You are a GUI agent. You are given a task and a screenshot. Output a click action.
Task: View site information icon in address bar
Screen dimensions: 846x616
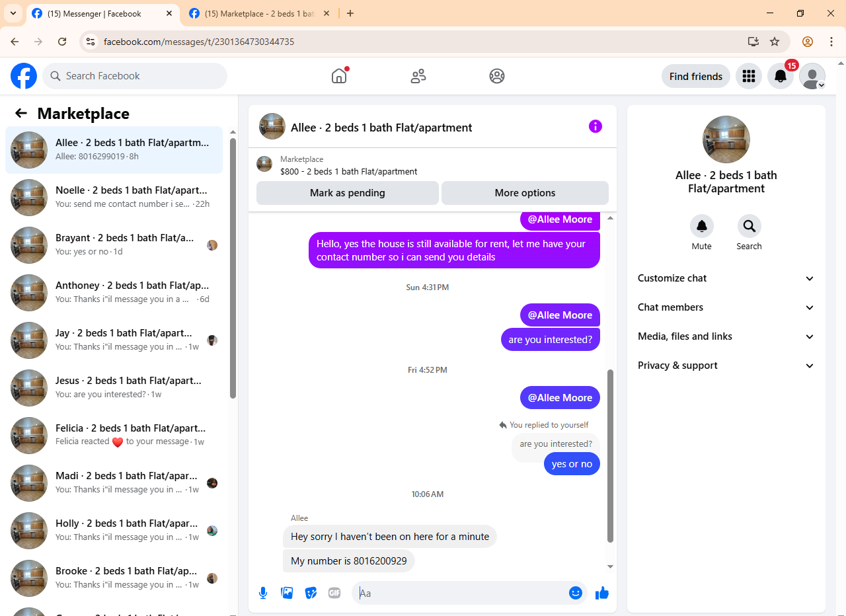coord(91,42)
